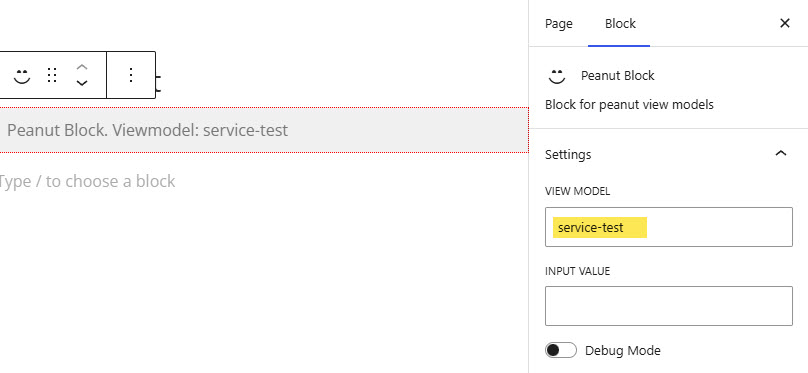Screen dimensions: 808x373
Task: Toggle the Debug Mode switch
Action: (561, 351)
